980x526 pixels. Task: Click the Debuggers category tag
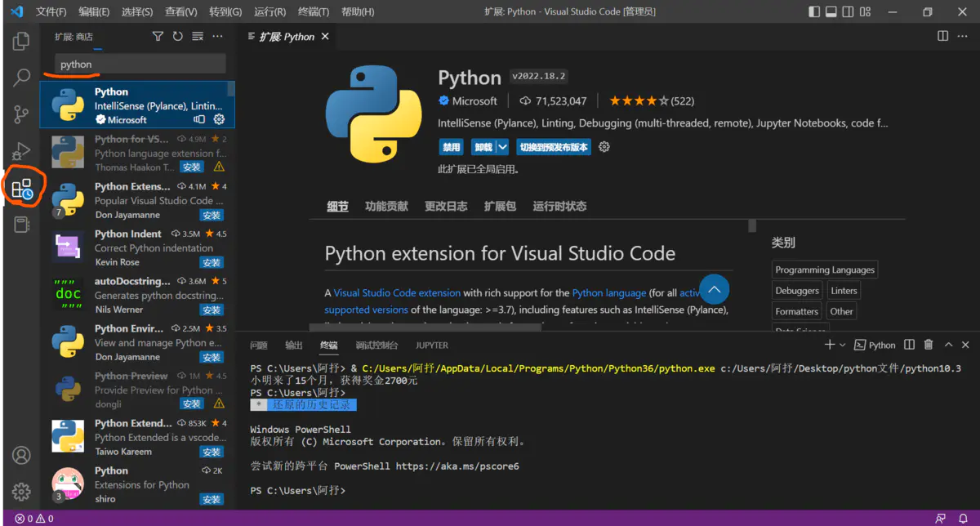click(x=797, y=291)
